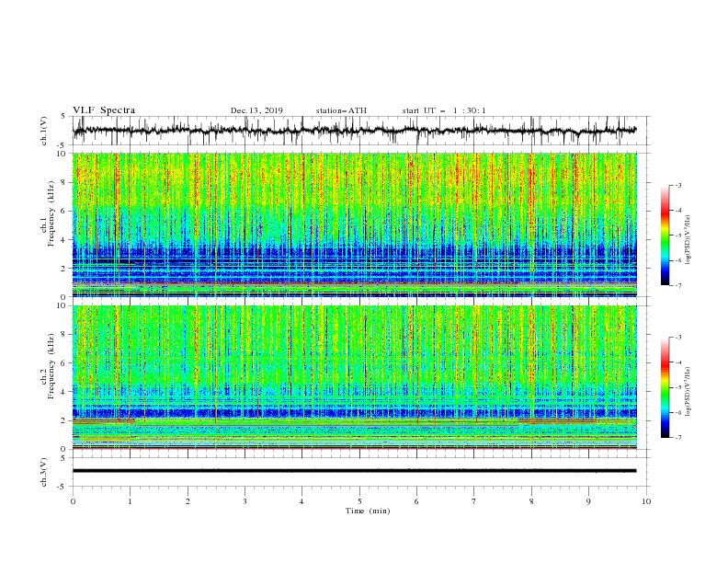Viewport: 728px width, 563px height.
Task: Click the '-7' tick on upper colorbar
Action: pos(677,285)
